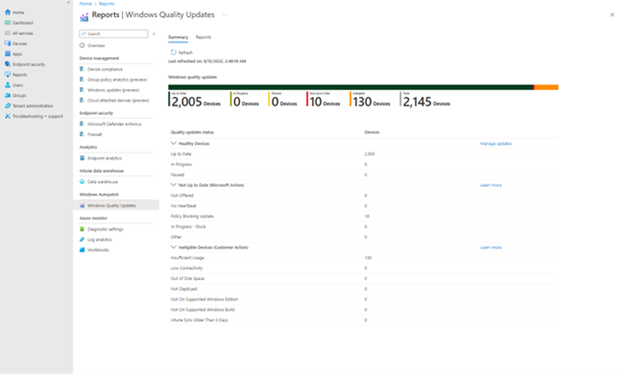Select the In Progress - Stuck row
624x375 pixels.
coord(363,227)
